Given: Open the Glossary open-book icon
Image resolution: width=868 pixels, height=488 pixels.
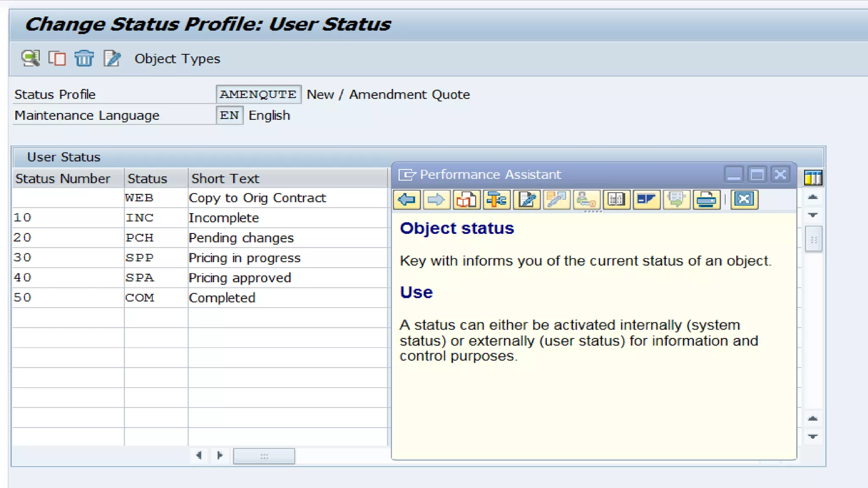Looking at the screenshot, I should 616,200.
